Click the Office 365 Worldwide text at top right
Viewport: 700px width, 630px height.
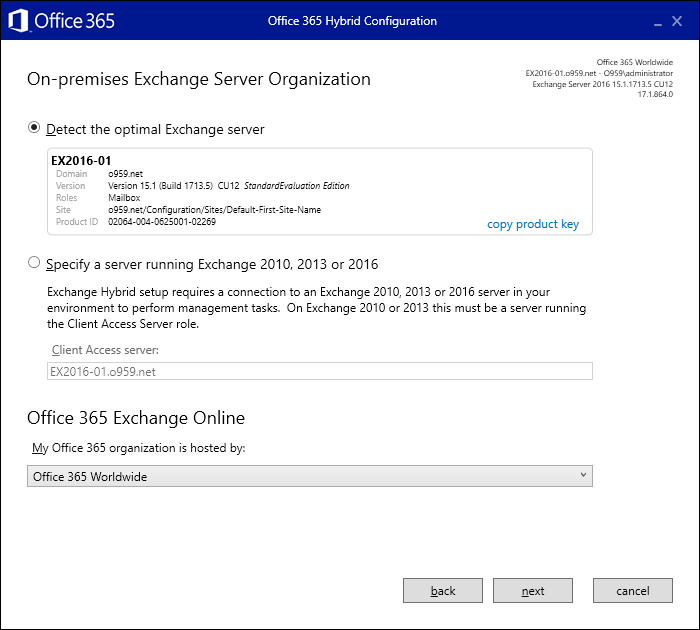[634, 63]
